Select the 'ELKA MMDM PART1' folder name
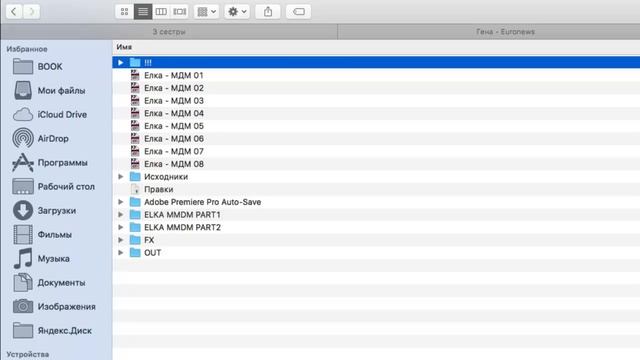This screenshot has height=360, width=640. tap(182, 215)
